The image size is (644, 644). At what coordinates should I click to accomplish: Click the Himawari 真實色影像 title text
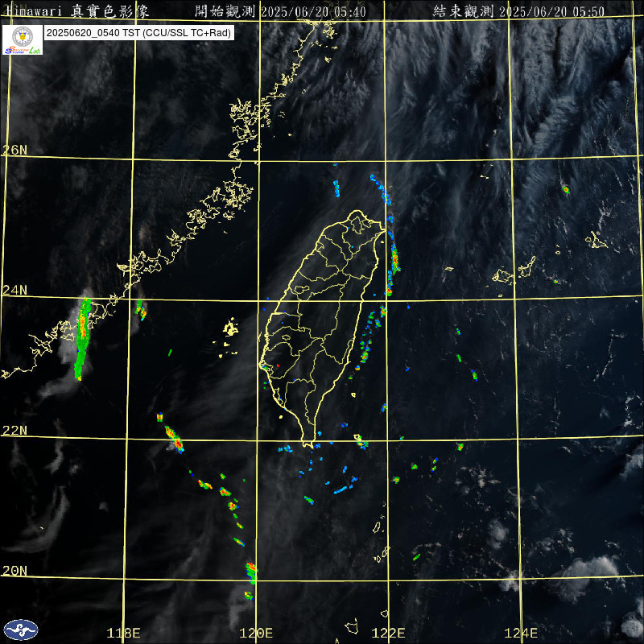[x=77, y=11]
